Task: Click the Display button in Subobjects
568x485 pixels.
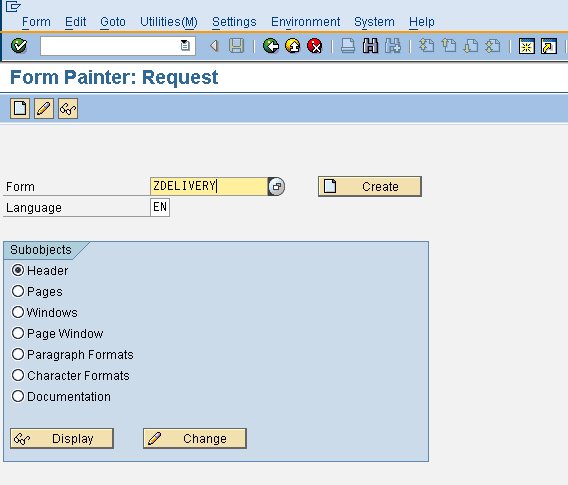Action: click(62, 439)
